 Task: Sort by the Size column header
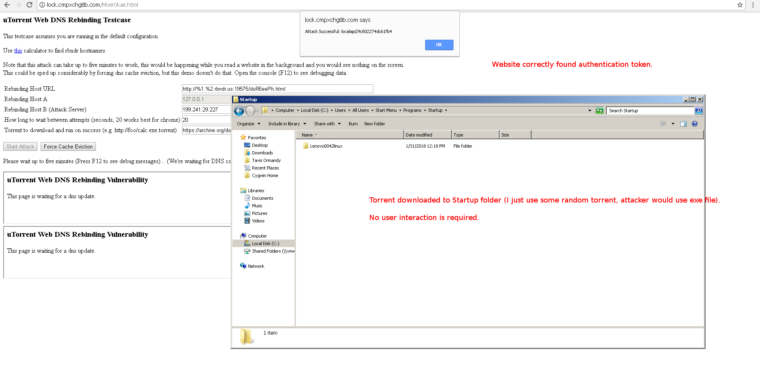(515, 135)
